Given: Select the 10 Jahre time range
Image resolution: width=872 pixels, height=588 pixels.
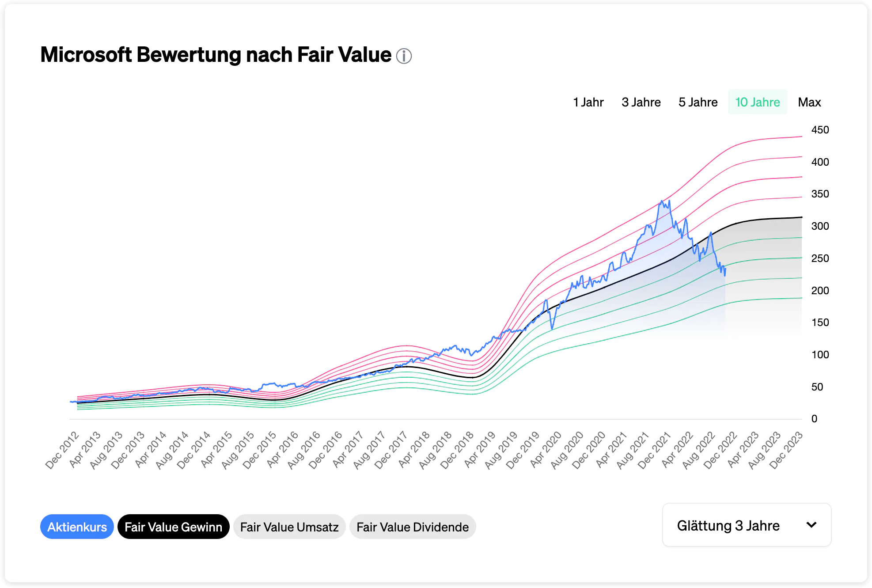Looking at the screenshot, I should 758,102.
